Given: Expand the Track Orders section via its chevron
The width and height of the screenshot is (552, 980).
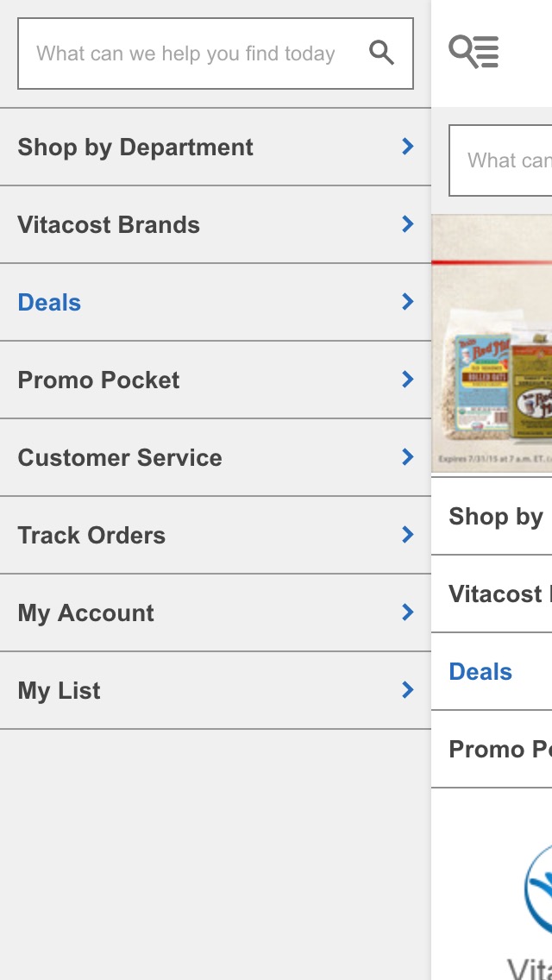Looking at the screenshot, I should tap(406, 535).
